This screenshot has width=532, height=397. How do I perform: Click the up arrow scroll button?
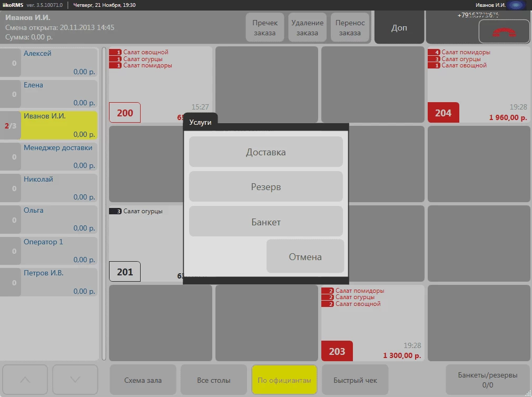point(25,380)
